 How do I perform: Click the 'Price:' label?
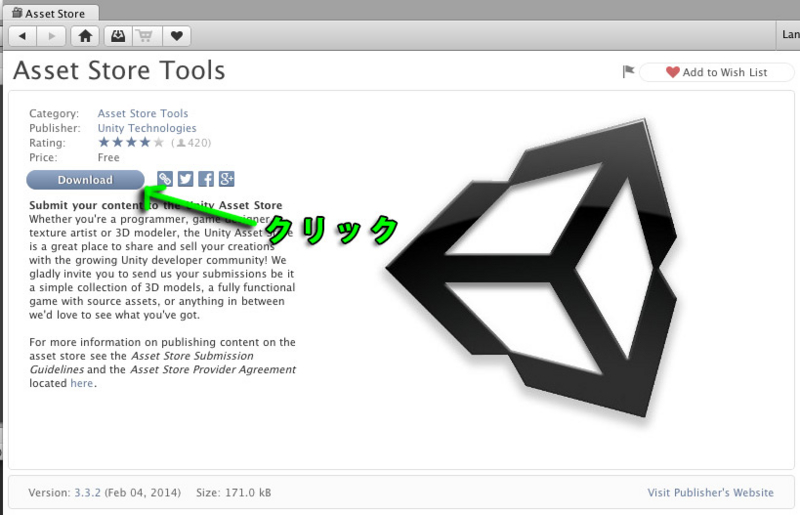43,157
